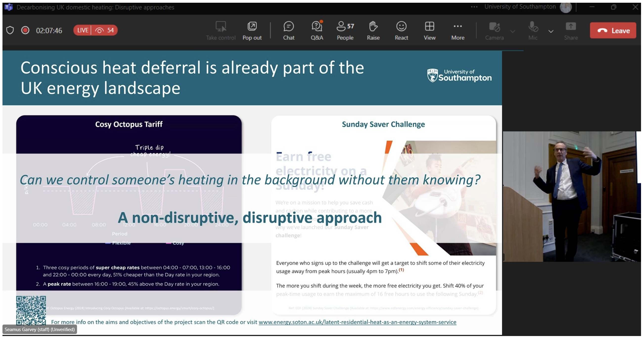Click the recording indicator button

coord(25,30)
